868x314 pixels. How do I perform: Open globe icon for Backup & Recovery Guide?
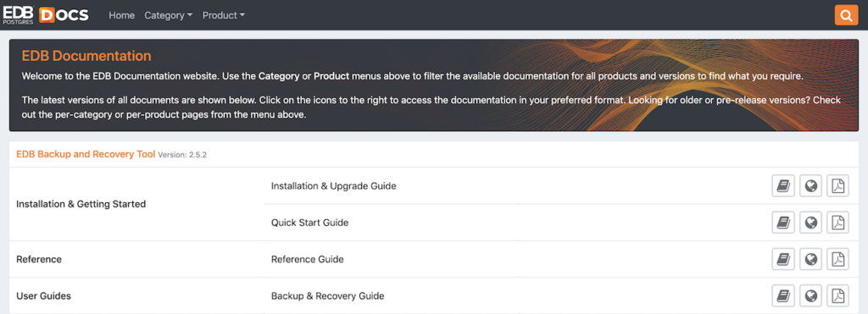810,295
